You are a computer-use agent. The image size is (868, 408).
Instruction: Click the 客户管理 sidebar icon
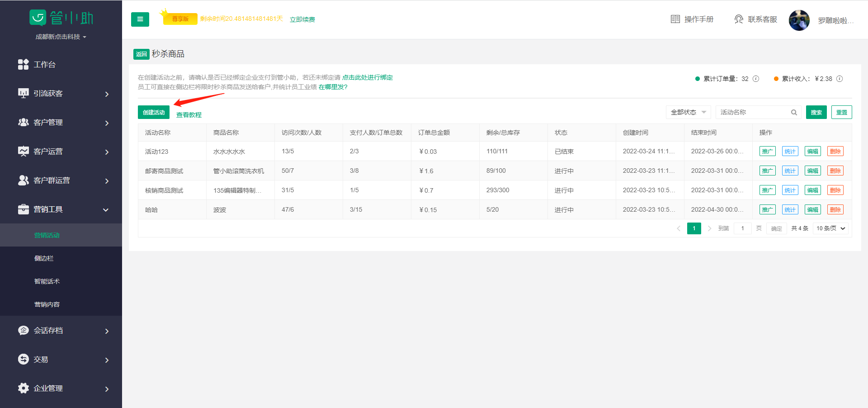(x=24, y=122)
